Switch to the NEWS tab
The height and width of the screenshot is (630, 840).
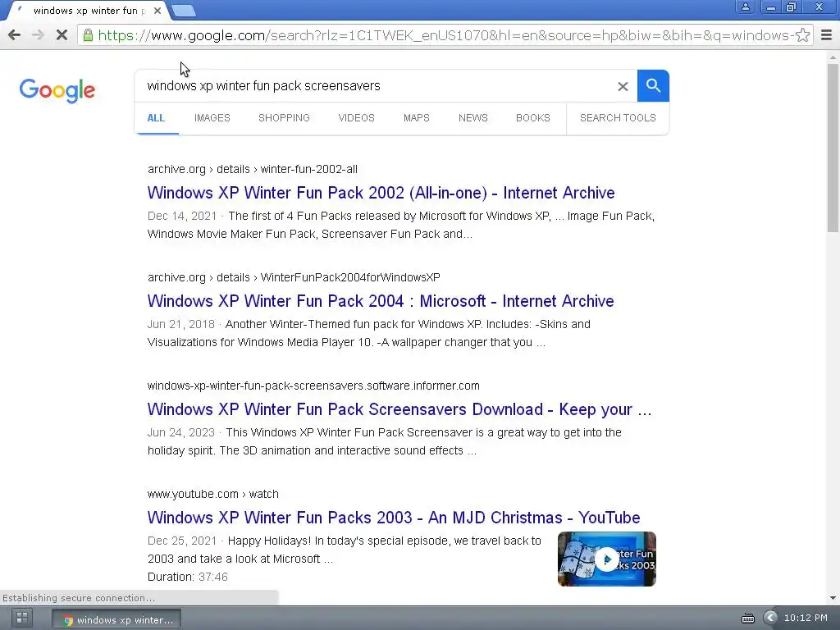pyautogui.click(x=473, y=118)
